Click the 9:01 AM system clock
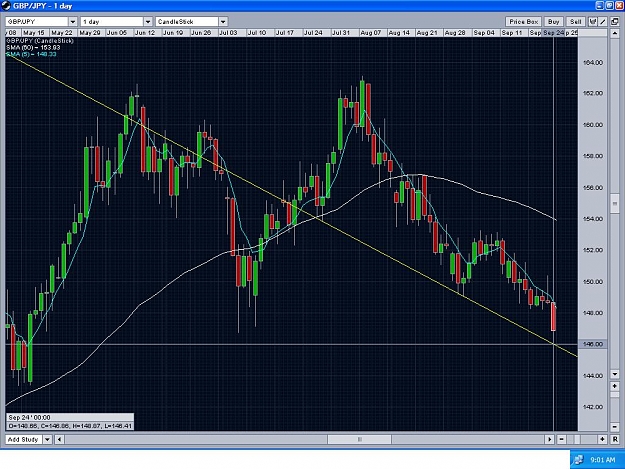The height and width of the screenshot is (469, 625). pos(603,460)
